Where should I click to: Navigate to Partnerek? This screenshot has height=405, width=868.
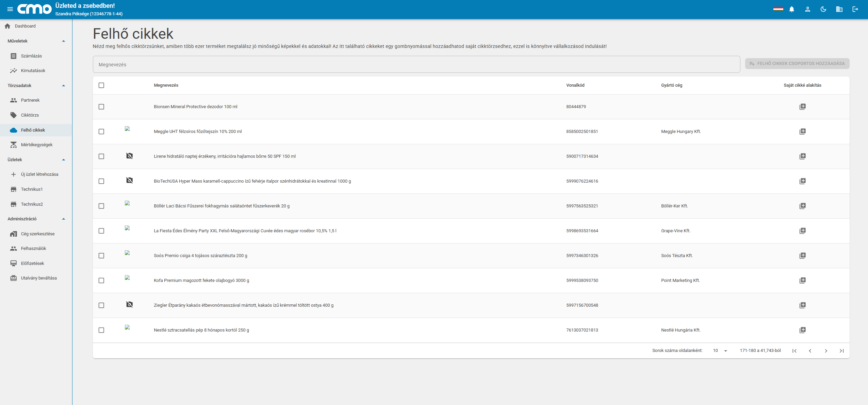(x=36, y=100)
